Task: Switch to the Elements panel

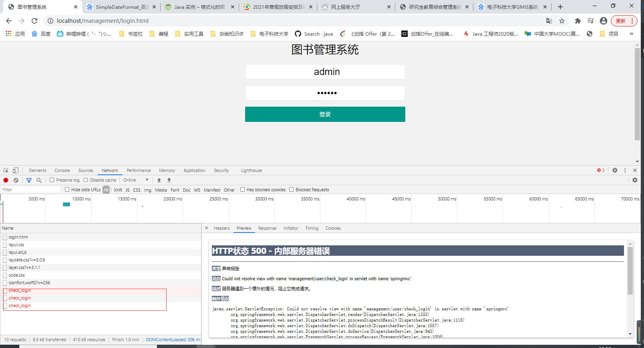Action: click(x=38, y=170)
